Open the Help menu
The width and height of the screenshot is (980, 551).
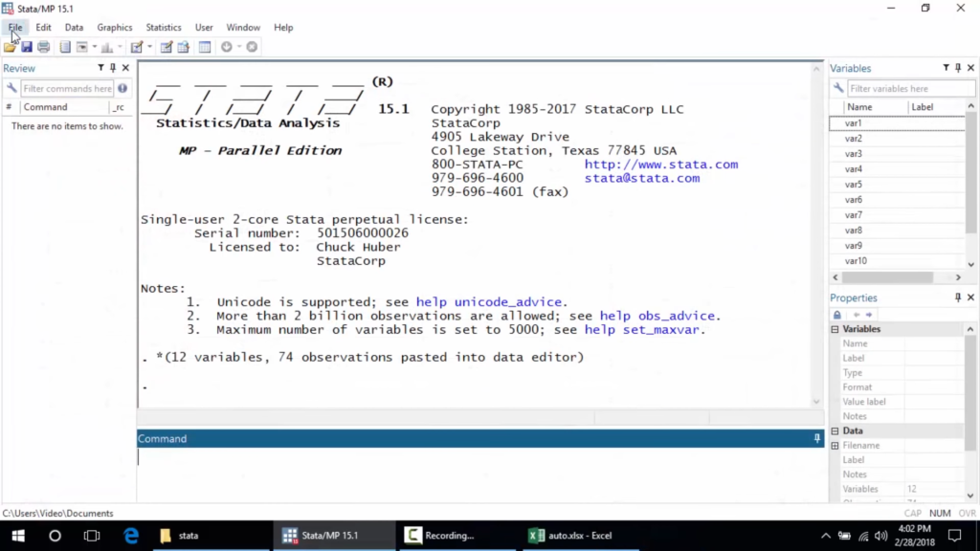click(x=283, y=28)
